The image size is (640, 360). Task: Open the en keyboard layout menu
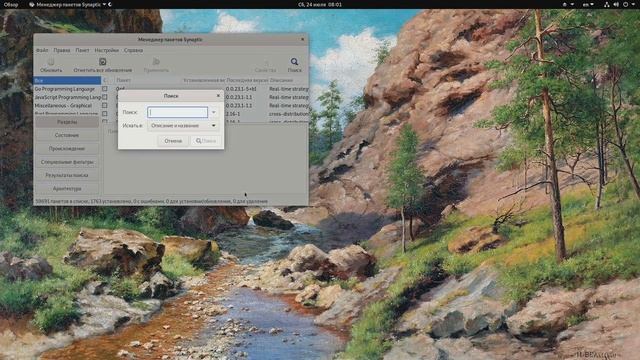tap(587, 4)
